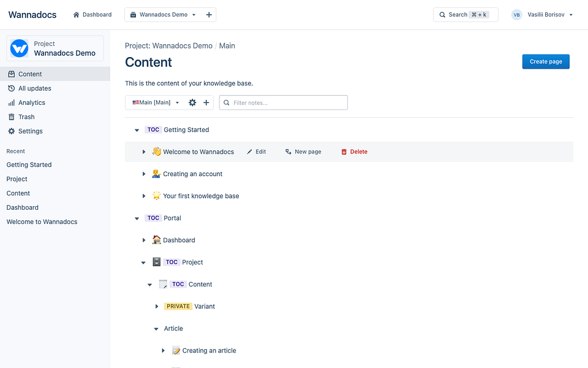Open Your first knowledge base page
Viewport: 588px width, 368px height.
click(201, 196)
